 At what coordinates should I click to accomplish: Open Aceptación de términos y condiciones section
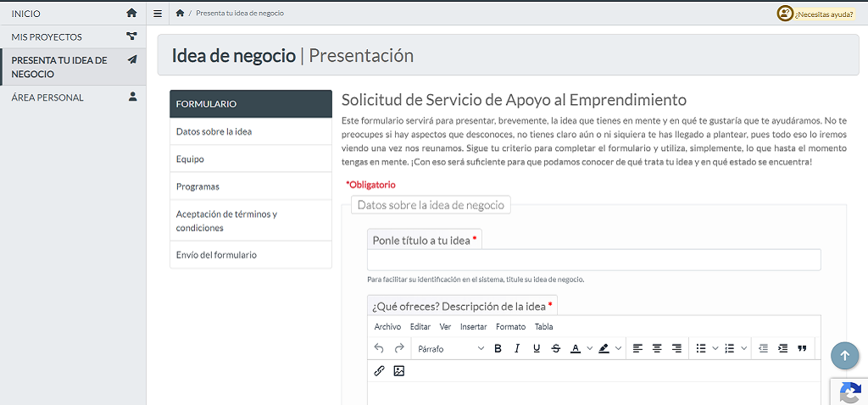(251, 220)
